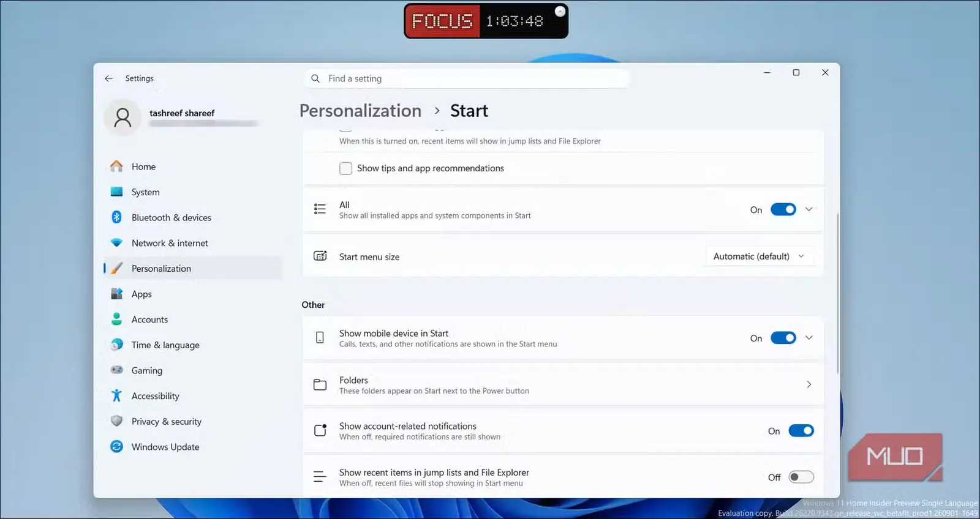Click the Apps sidebar icon
This screenshot has height=519, width=980.
pos(116,294)
